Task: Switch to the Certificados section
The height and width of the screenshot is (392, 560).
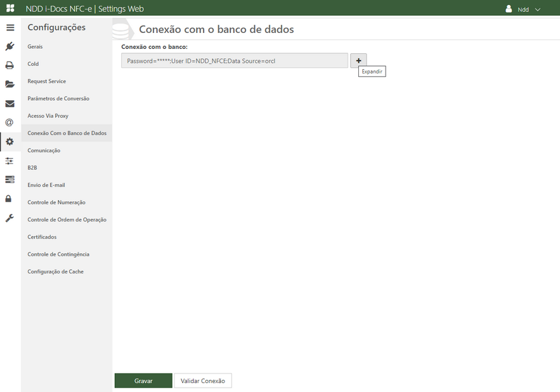Action: pos(42,237)
